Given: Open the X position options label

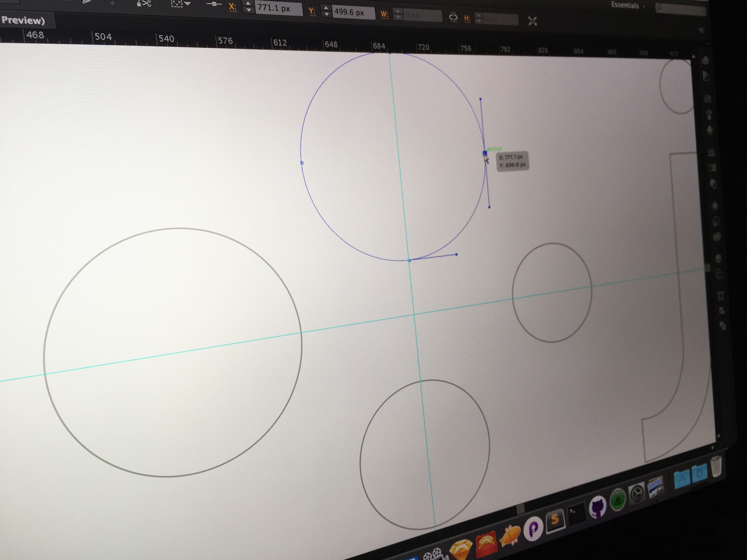Looking at the screenshot, I should 233,7.
